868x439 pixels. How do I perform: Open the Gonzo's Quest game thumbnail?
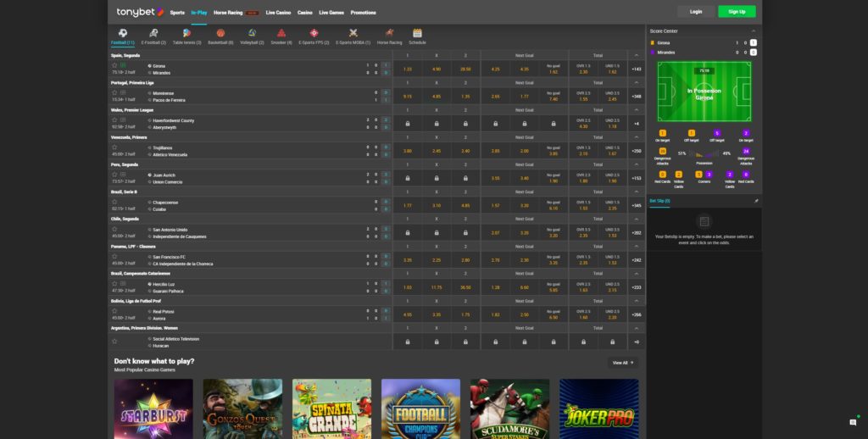242,408
